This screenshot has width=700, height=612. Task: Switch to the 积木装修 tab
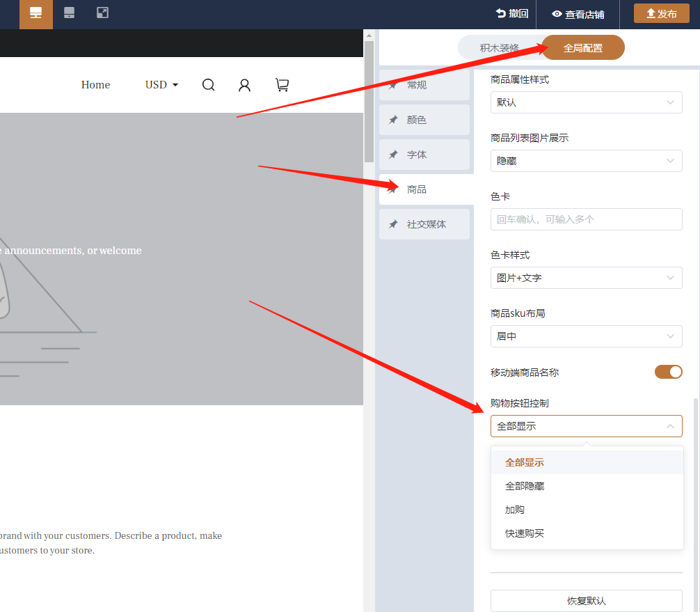pos(500,48)
